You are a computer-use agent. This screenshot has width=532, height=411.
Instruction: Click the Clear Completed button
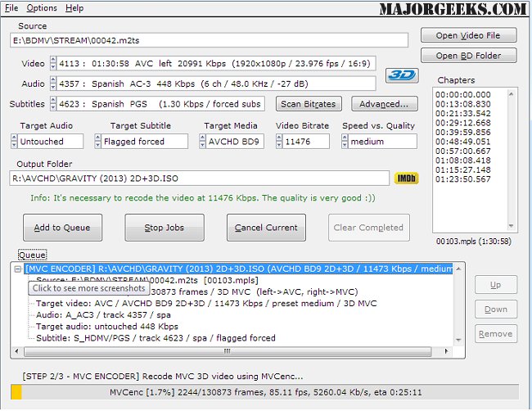coord(368,228)
